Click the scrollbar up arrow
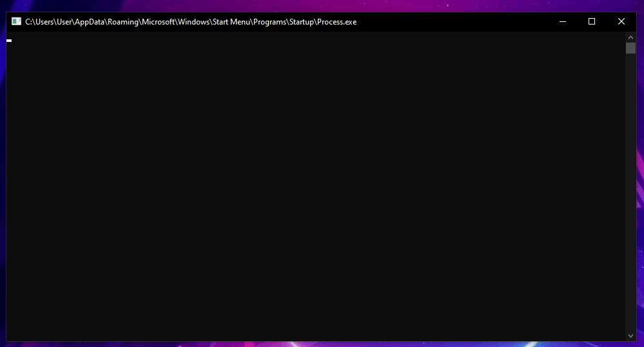 click(630, 37)
